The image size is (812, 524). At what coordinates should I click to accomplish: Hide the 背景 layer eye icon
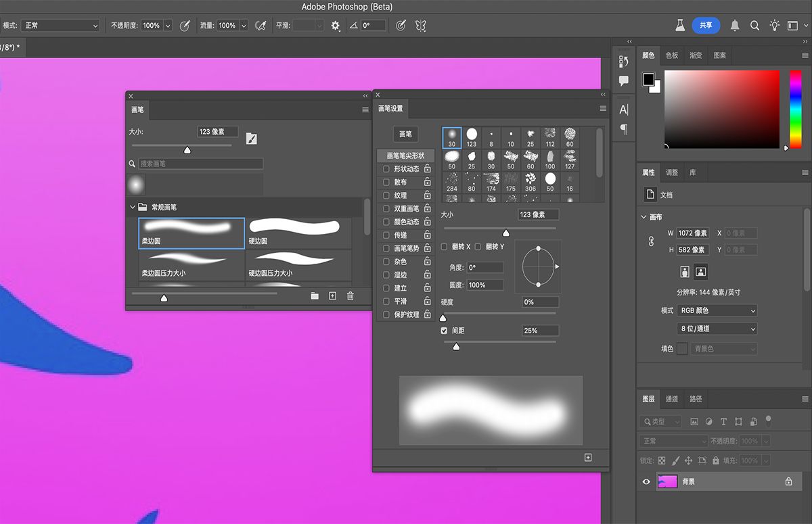646,481
